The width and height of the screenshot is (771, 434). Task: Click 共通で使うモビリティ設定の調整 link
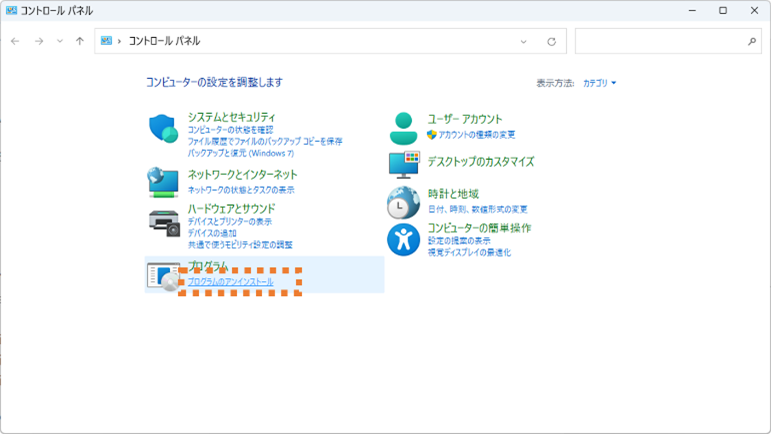pyautogui.click(x=240, y=245)
